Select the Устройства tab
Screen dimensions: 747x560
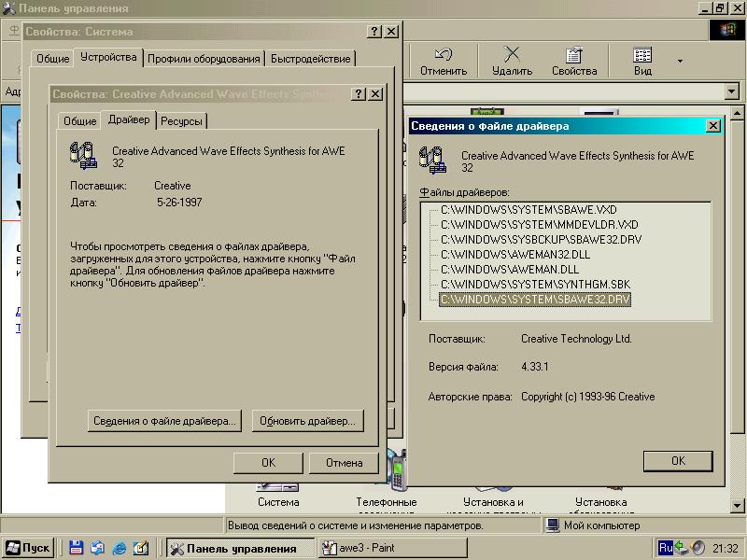(108, 57)
